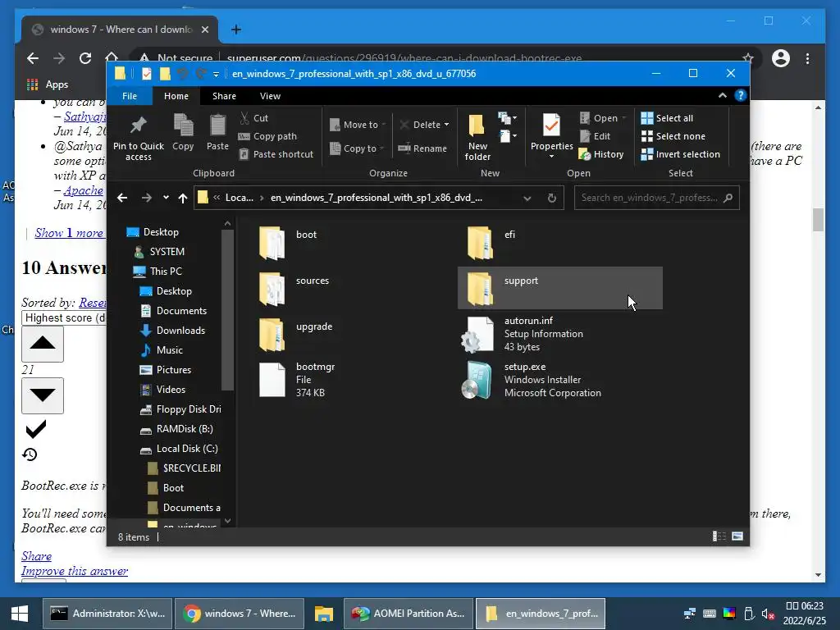The image size is (840, 630).
Task: Expand the address bar history dropdown
Action: pos(527,199)
